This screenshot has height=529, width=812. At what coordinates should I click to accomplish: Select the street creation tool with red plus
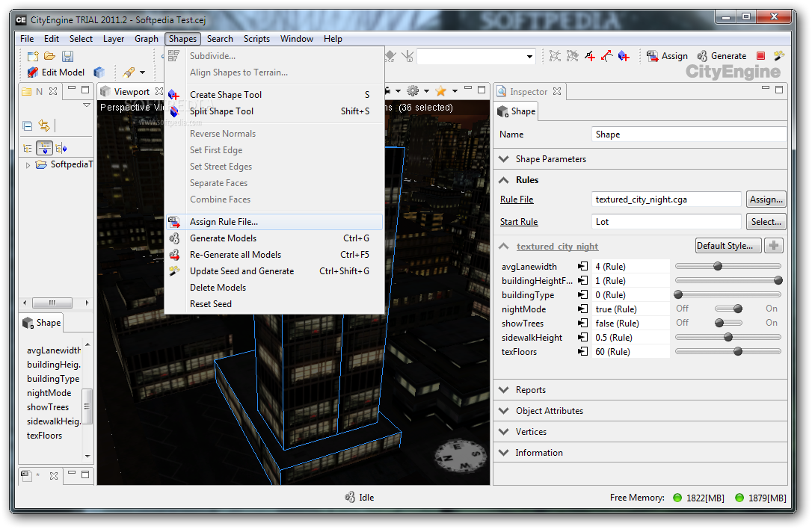(x=590, y=56)
